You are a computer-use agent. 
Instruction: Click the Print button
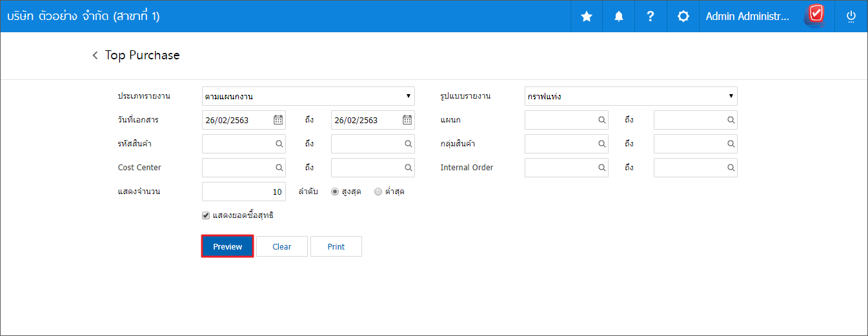click(336, 246)
